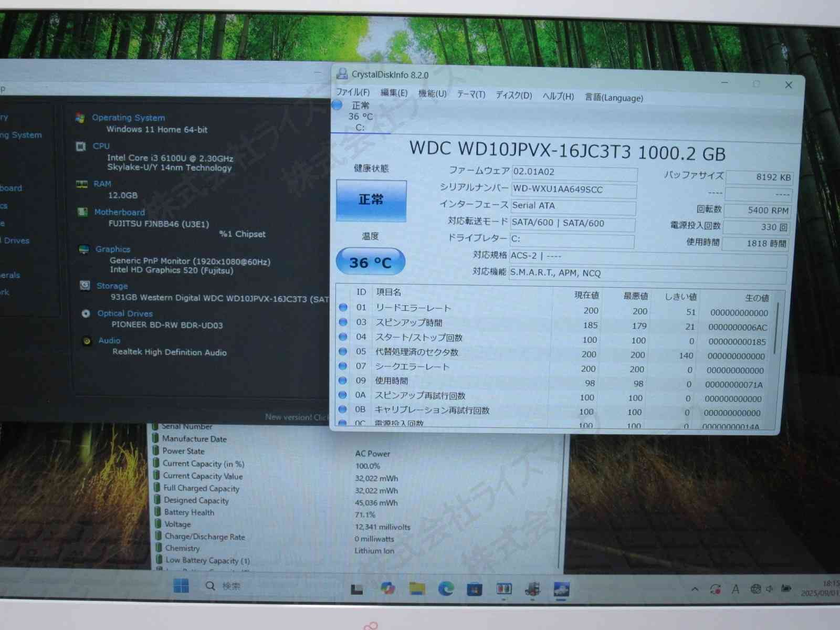Launch Microsoft Edge from the taskbar
Image resolution: width=840 pixels, height=630 pixels.
[x=446, y=589]
